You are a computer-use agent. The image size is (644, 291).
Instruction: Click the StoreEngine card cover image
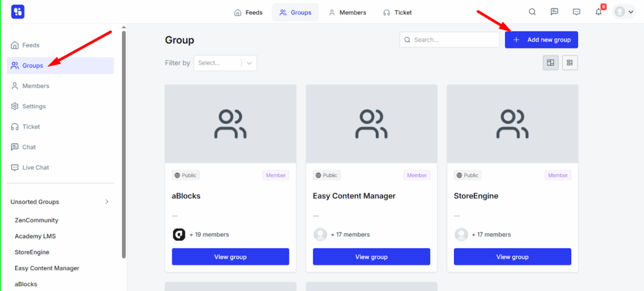(513, 124)
